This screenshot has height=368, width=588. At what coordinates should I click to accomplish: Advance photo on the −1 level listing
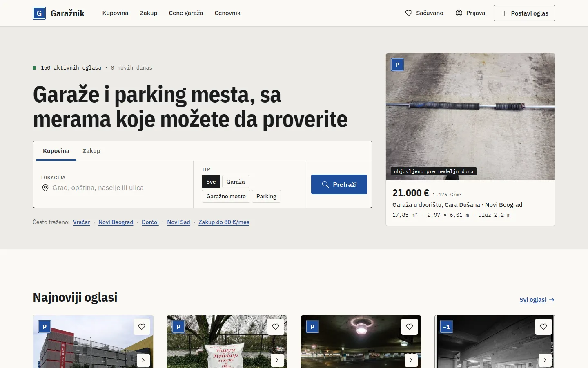coord(545,360)
